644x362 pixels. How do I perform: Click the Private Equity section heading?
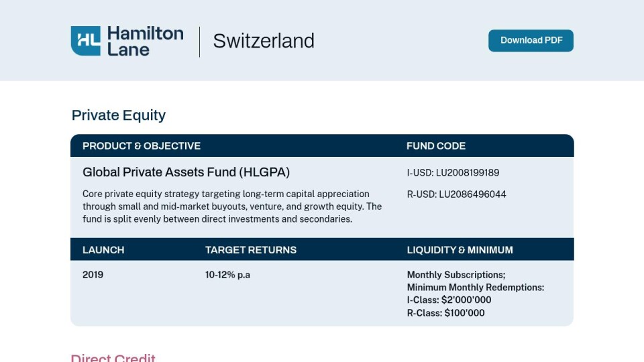[x=119, y=115]
